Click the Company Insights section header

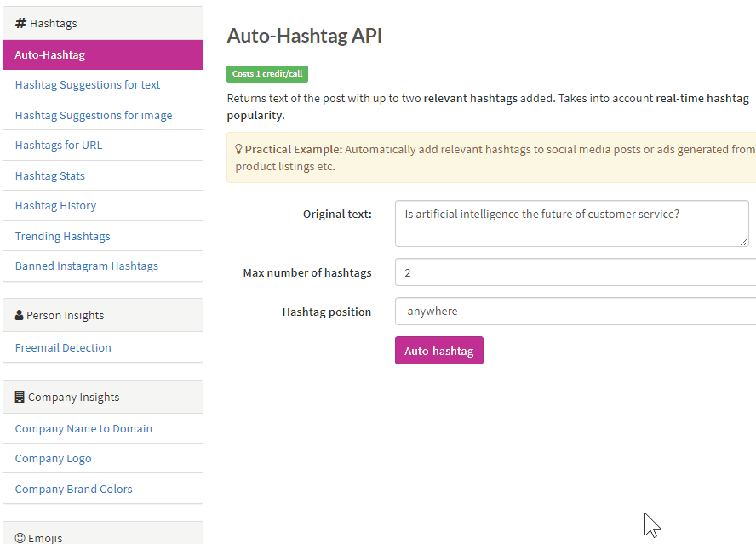[x=103, y=397]
